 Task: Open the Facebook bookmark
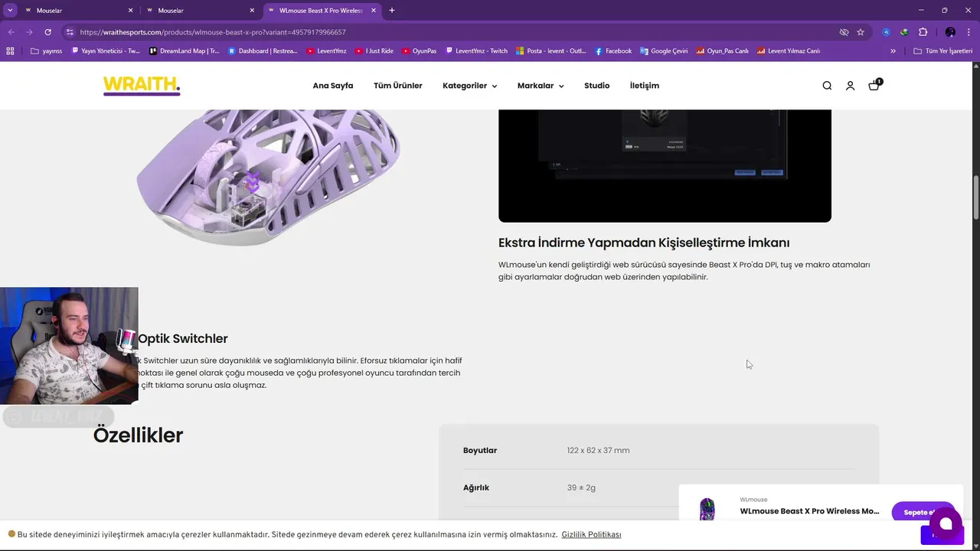pyautogui.click(x=613, y=51)
